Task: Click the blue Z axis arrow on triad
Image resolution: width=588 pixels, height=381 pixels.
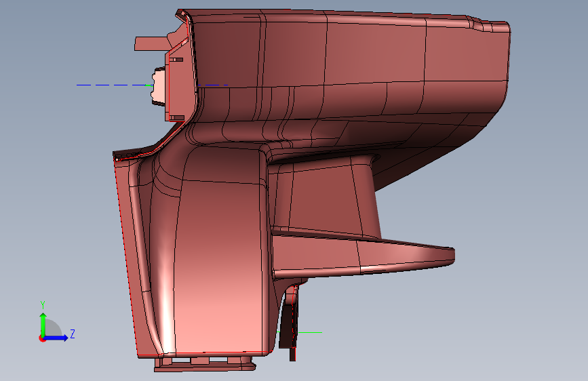Action: point(56,338)
